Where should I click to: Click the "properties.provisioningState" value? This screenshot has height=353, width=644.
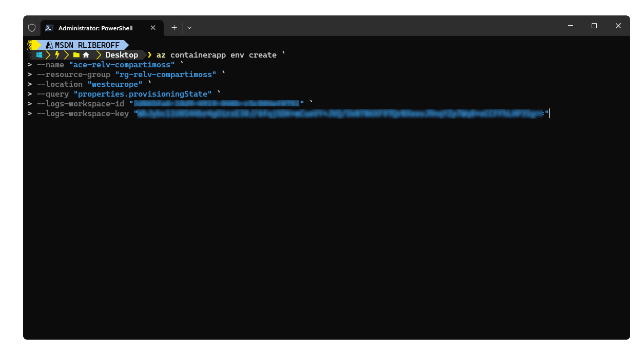[x=143, y=94]
